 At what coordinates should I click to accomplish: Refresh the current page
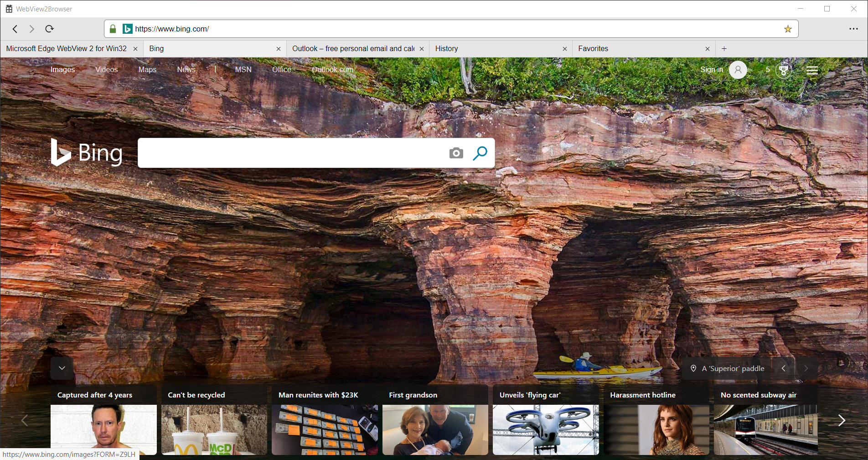(x=49, y=28)
